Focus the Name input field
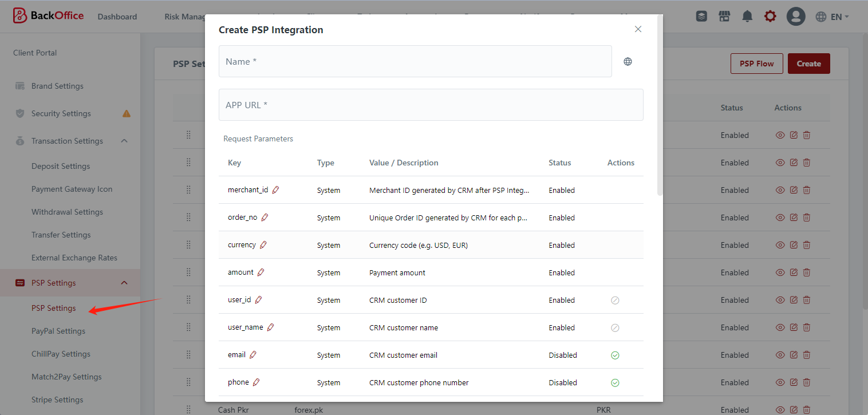Image resolution: width=868 pixels, height=415 pixels. point(415,61)
